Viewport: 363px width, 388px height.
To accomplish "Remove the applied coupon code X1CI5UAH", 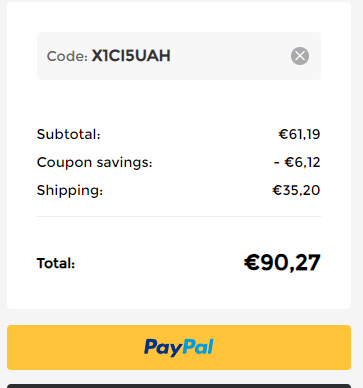I will [300, 56].
